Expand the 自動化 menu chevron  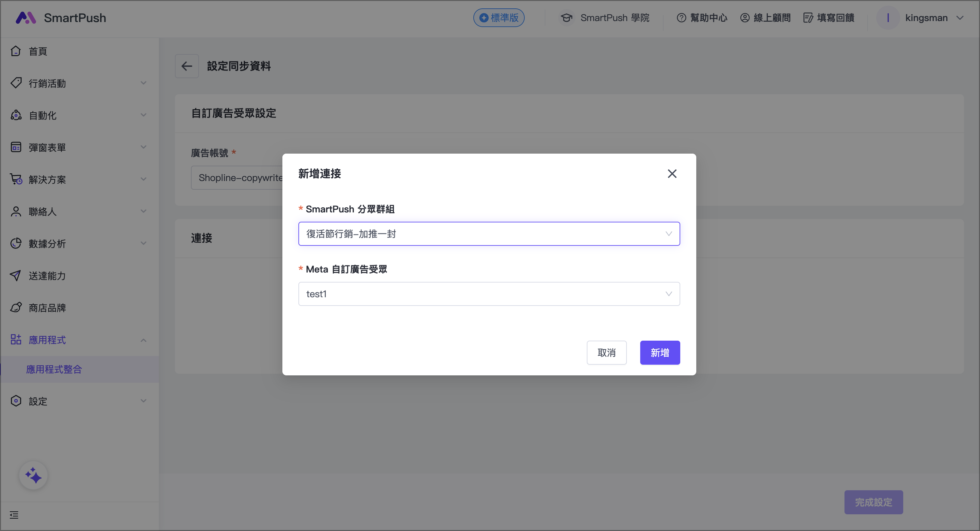point(144,115)
